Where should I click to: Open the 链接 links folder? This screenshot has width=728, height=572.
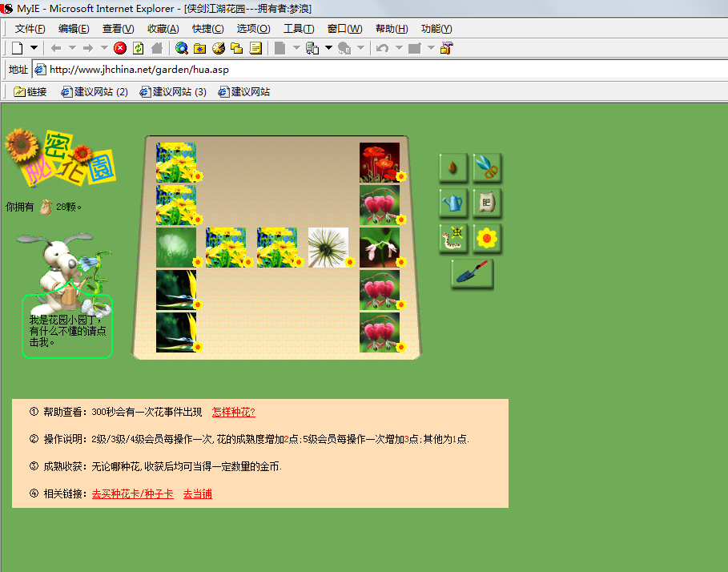coord(30,92)
